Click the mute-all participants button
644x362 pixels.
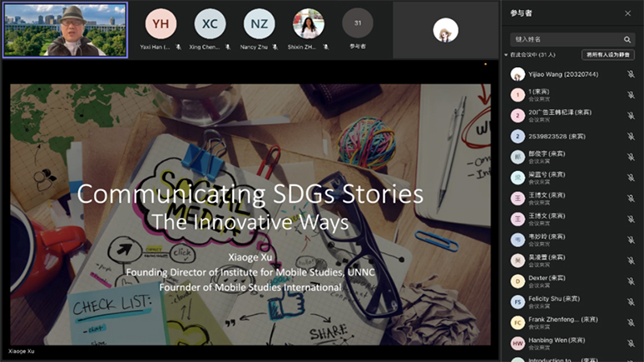click(x=608, y=54)
